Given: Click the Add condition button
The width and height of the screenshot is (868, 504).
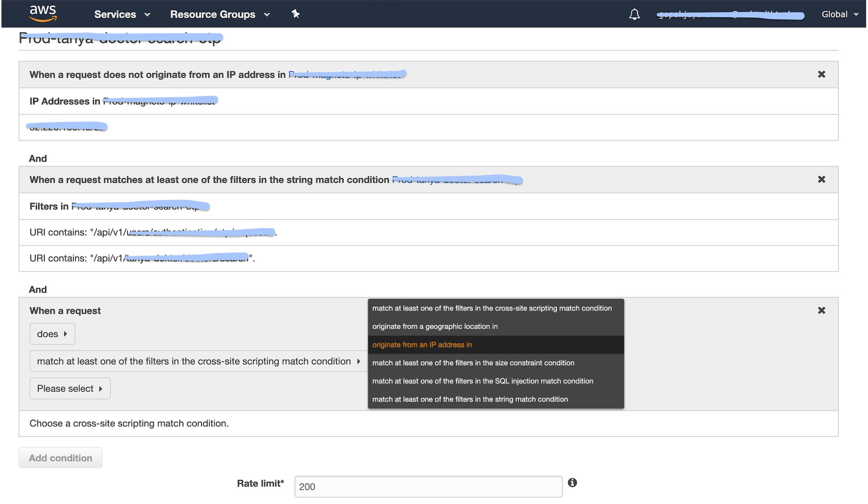Looking at the screenshot, I should 60,458.
